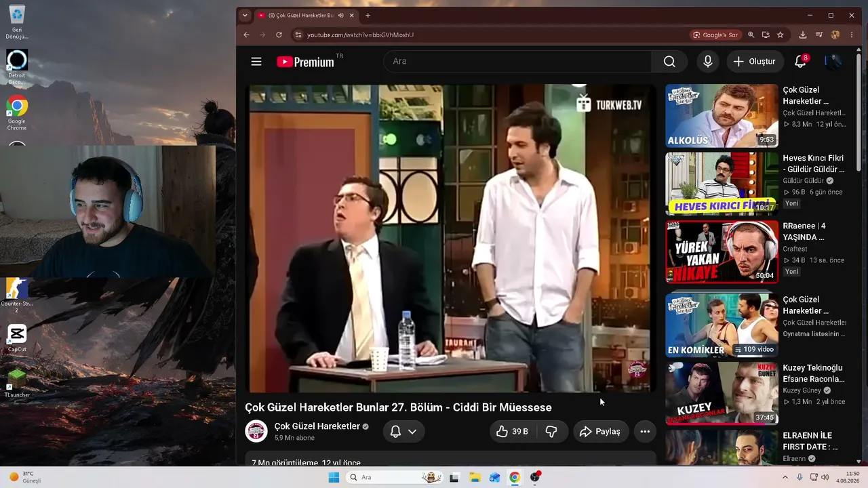Screen dimensions: 868x488
Task: Open the KUZEY video thumbnail
Action: coord(722,394)
